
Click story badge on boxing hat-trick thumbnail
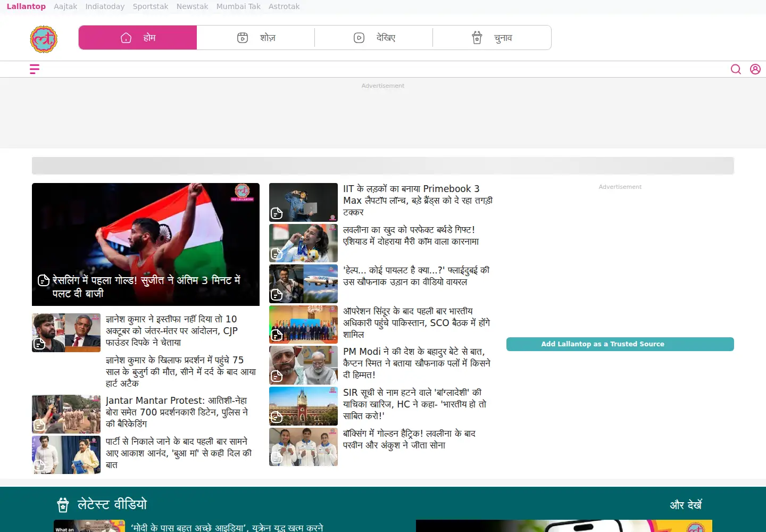[277, 458]
